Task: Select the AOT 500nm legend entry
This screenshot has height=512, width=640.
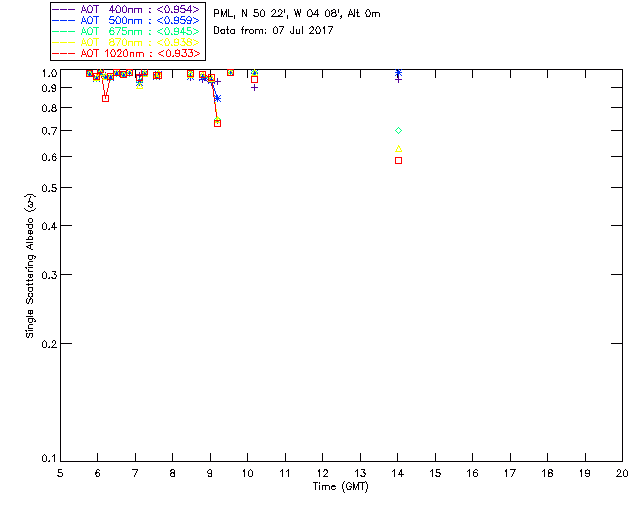Action: click(127, 20)
